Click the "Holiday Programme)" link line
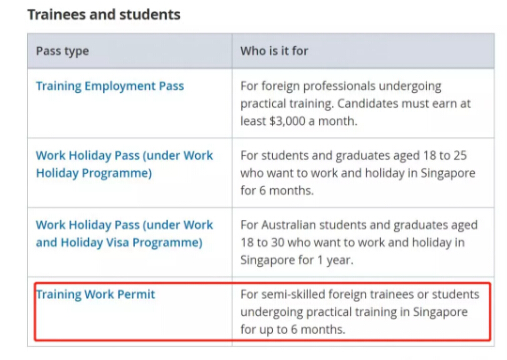 [x=94, y=173]
